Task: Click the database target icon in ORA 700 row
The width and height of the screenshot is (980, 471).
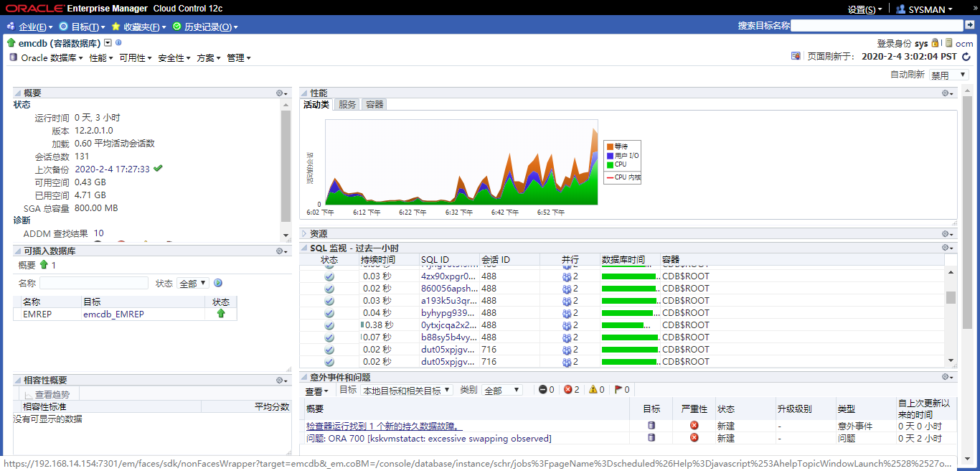Action: (651, 438)
